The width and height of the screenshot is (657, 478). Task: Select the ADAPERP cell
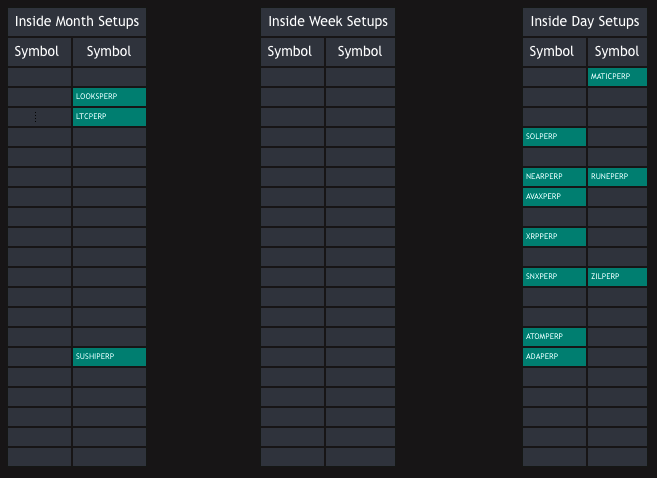tap(554, 357)
